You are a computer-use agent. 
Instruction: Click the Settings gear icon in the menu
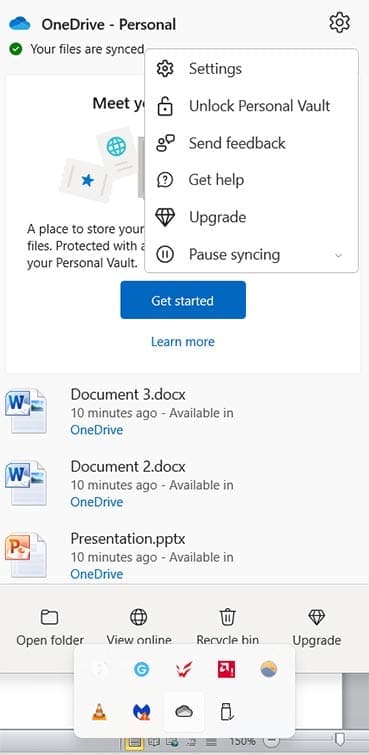[165, 68]
